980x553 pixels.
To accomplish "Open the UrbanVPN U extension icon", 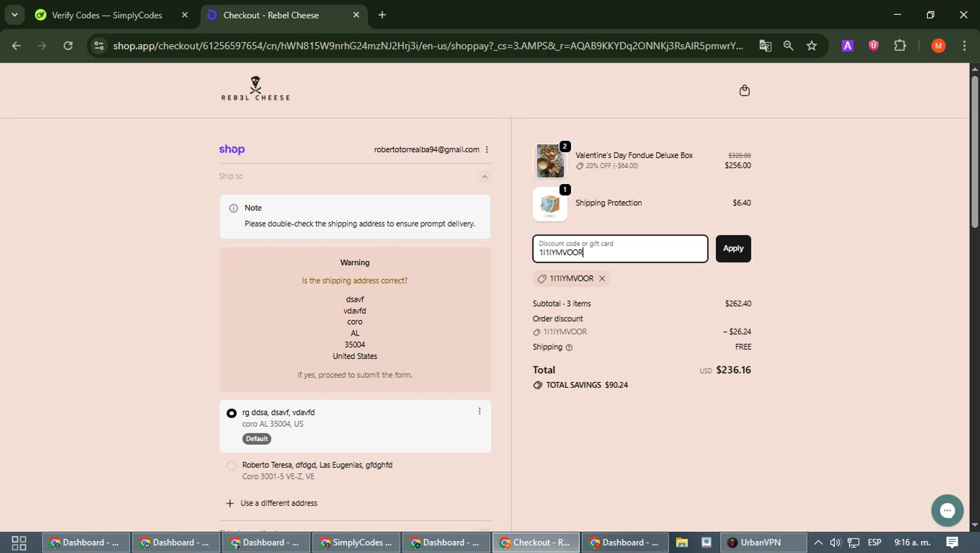I will coord(874,46).
